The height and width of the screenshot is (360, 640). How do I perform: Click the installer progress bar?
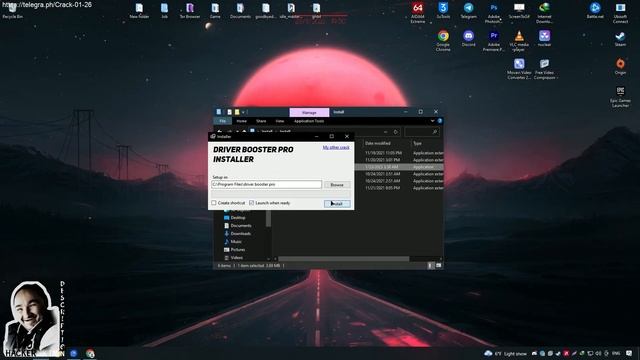click(x=281, y=193)
